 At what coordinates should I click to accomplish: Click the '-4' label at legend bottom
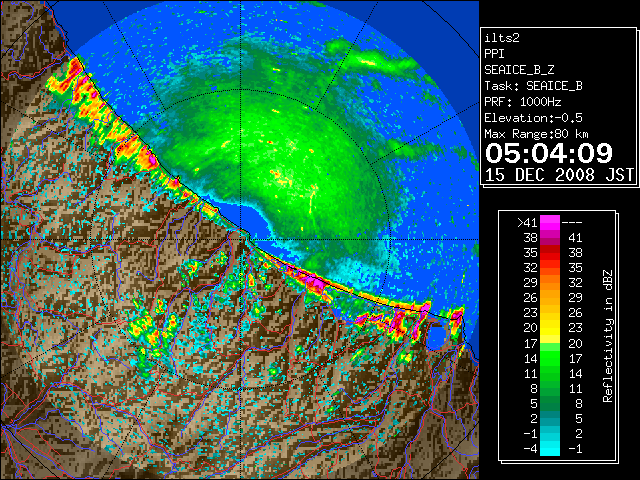point(530,449)
